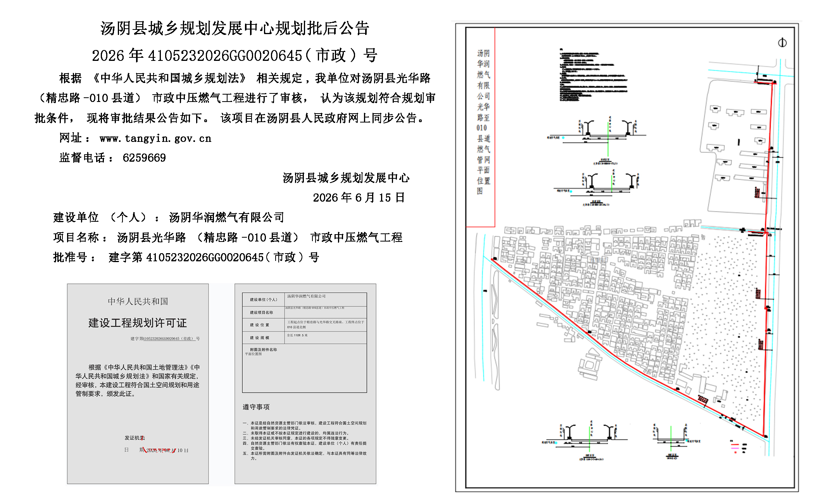Click the location cell starting 工程起点位于精忠路与光华路交叉路南
Image resolution: width=814 pixels, height=504 pixels.
pos(326,324)
